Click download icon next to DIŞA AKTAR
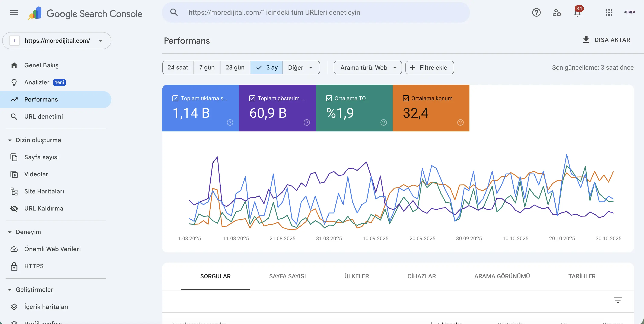This screenshot has width=644, height=324. coord(586,40)
